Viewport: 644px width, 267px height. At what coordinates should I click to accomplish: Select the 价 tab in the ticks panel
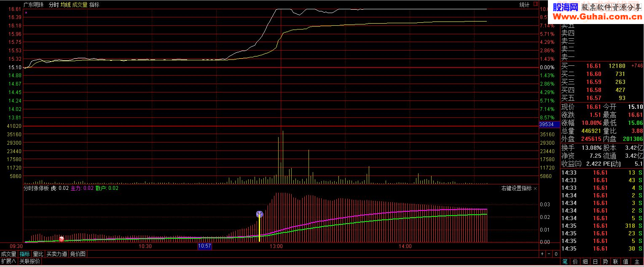[575, 262]
